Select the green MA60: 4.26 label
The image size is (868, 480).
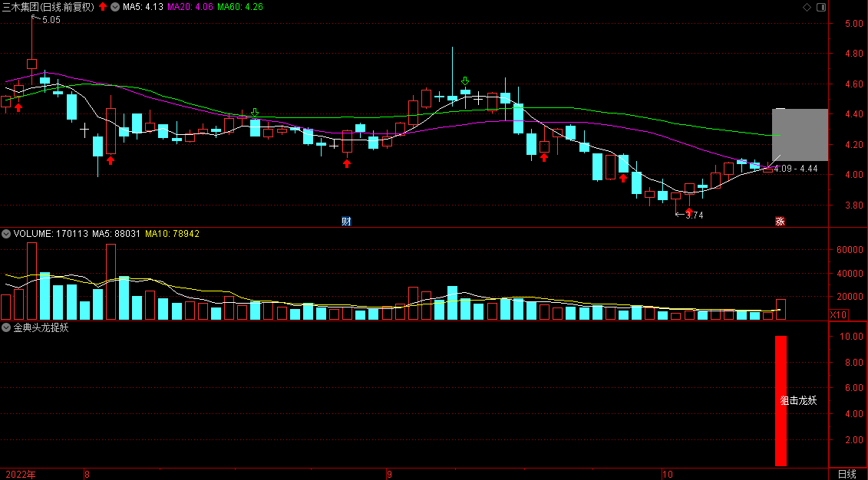(x=239, y=7)
